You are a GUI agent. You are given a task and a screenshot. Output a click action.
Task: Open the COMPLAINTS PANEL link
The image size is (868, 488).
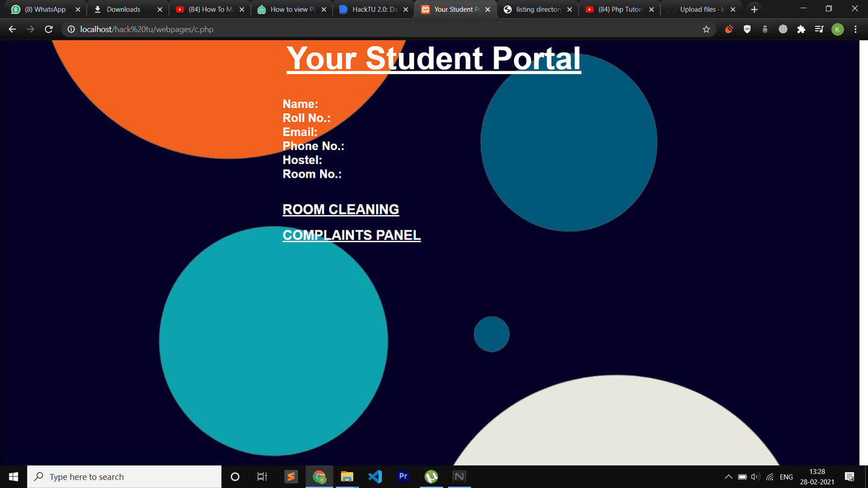pyautogui.click(x=351, y=235)
